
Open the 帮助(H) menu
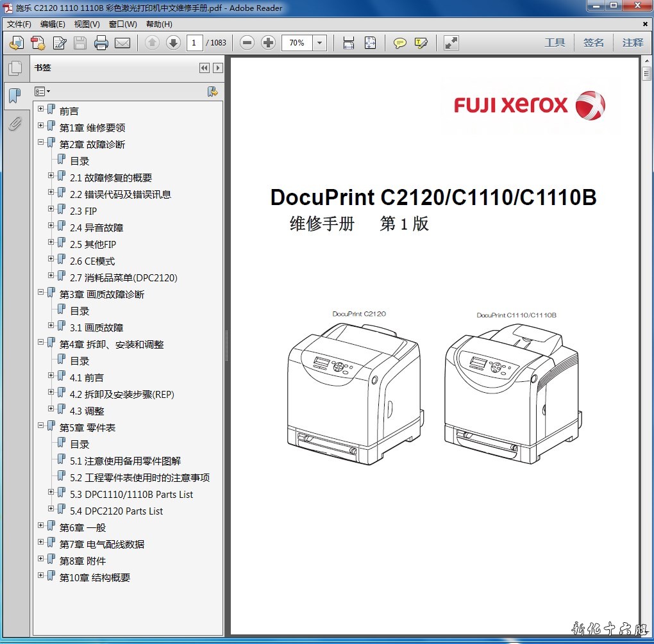point(159,24)
